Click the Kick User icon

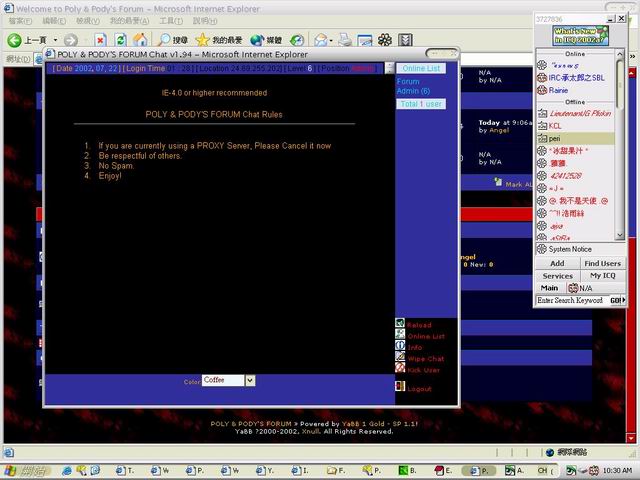(400, 368)
